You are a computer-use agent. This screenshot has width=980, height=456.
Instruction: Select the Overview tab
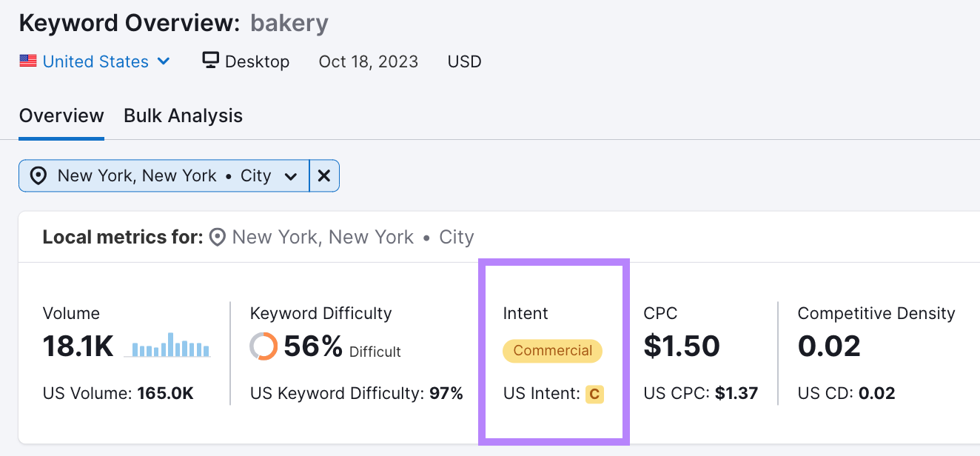(61, 115)
